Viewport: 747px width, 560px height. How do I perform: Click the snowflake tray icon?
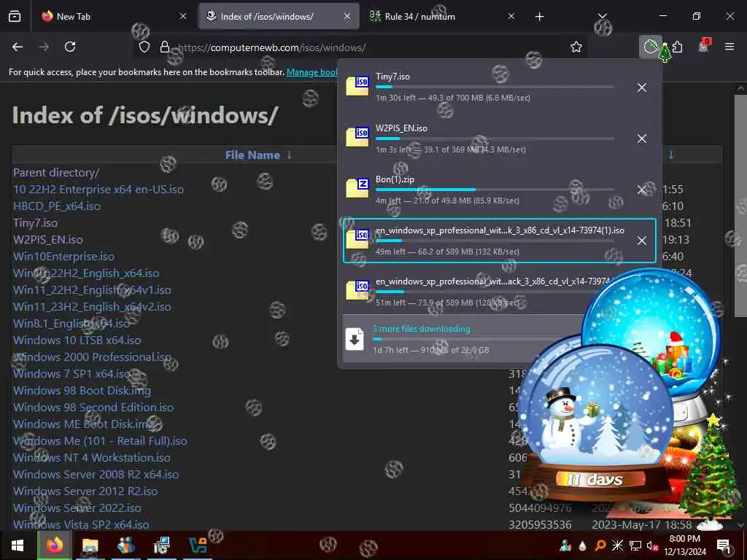(x=617, y=545)
